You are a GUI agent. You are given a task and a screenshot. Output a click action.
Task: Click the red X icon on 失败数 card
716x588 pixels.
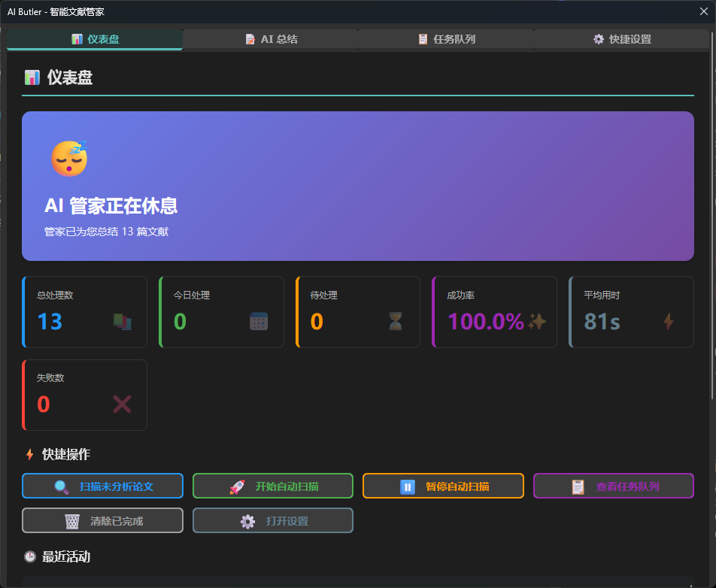[x=123, y=404]
